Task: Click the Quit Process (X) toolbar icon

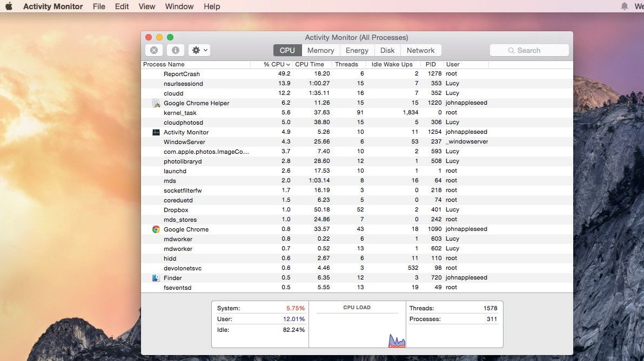Action: (x=153, y=50)
